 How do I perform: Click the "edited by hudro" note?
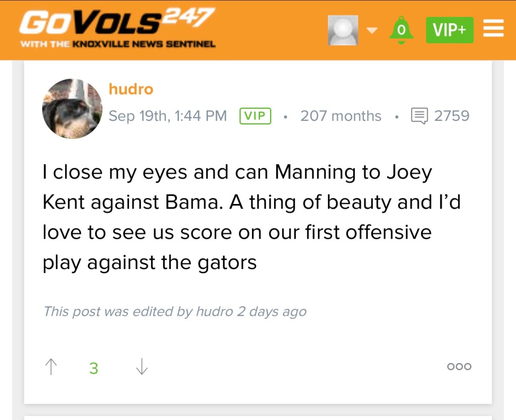pyautogui.click(x=175, y=312)
